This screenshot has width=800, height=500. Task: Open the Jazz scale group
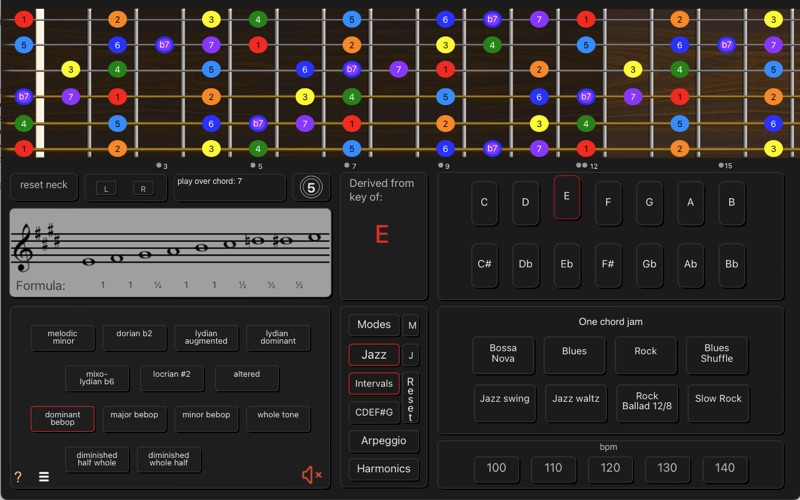click(374, 355)
